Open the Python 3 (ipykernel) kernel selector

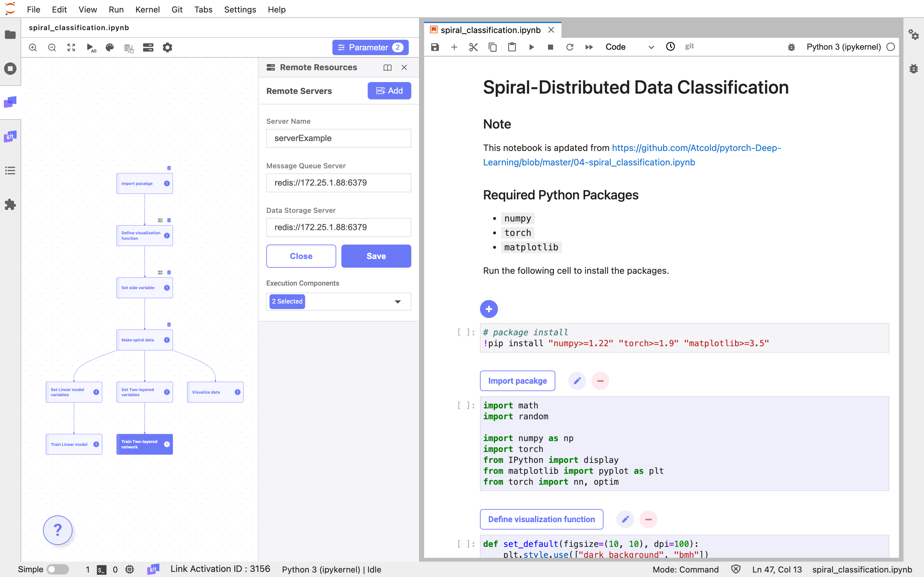point(843,47)
